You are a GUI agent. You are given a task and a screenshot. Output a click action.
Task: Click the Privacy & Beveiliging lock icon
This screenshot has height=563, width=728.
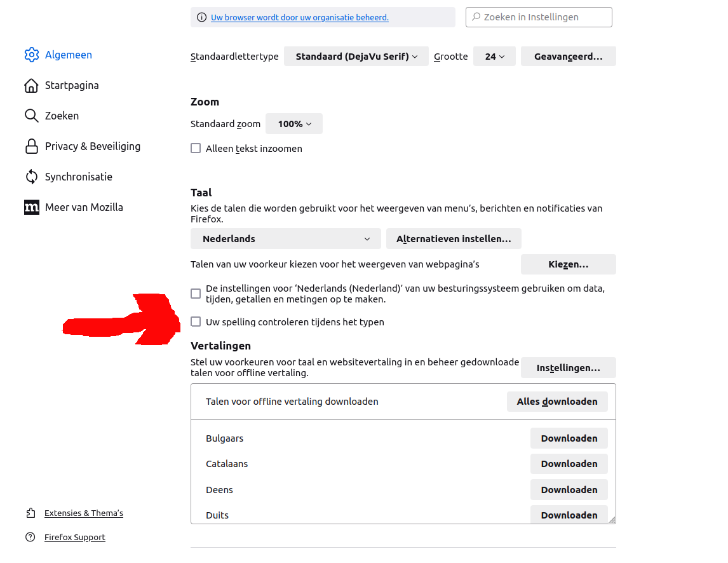click(31, 146)
